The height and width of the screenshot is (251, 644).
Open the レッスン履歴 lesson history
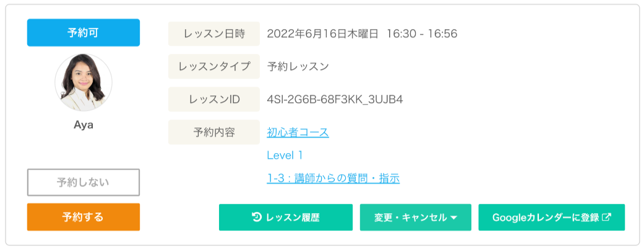(285, 218)
